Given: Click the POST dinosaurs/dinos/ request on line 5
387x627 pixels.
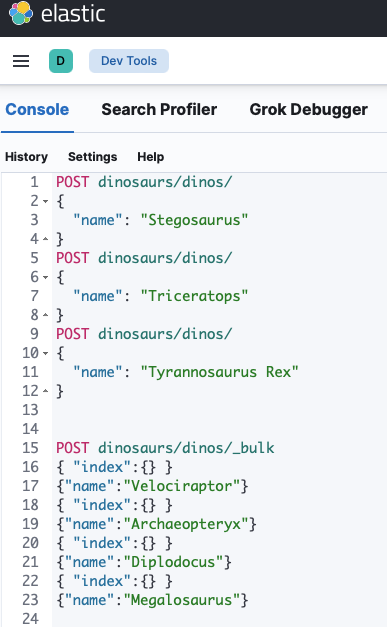Looking at the screenshot, I should [144, 258].
